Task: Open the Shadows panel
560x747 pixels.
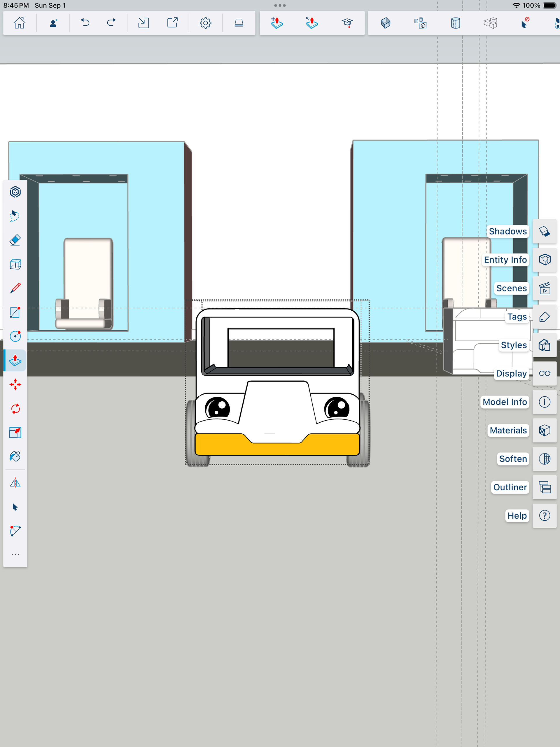Action: pyautogui.click(x=545, y=231)
